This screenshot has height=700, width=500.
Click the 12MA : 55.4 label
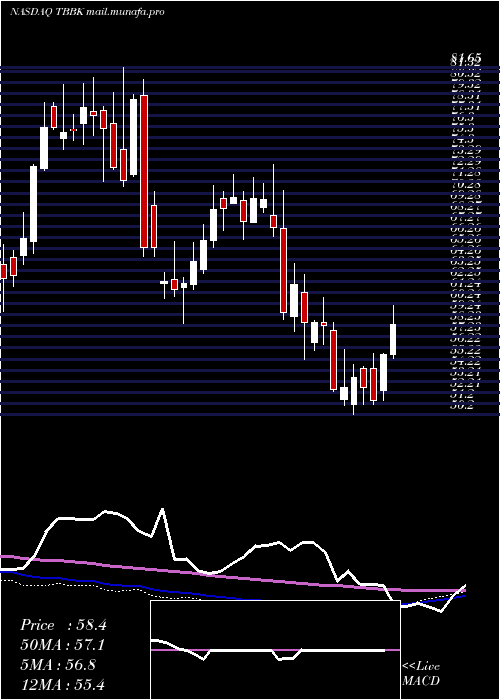coord(63,684)
